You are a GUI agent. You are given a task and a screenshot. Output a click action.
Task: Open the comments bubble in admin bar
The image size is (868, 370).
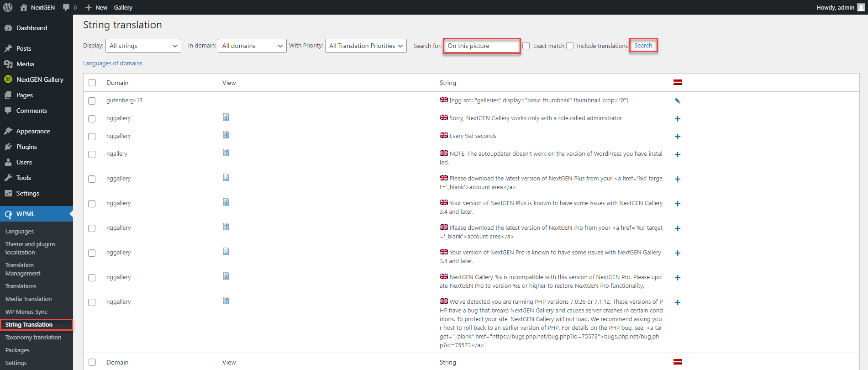[69, 7]
